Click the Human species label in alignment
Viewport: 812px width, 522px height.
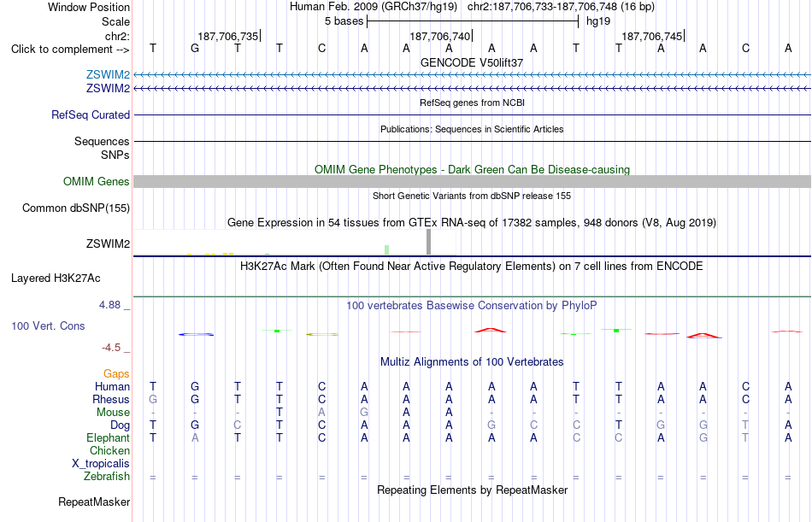112,387
